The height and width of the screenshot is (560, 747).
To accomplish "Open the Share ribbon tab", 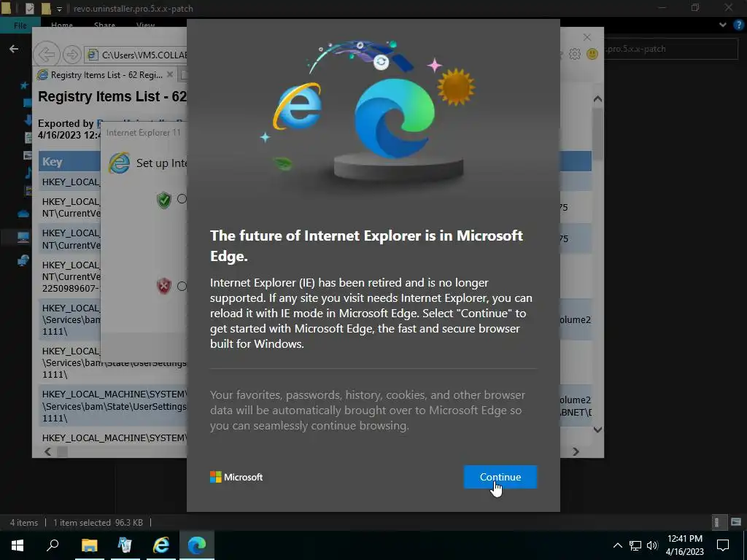I will (x=104, y=26).
